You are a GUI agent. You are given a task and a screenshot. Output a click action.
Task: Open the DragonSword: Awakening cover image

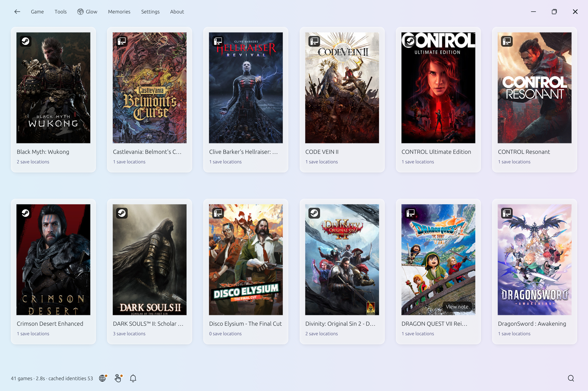coord(535,260)
